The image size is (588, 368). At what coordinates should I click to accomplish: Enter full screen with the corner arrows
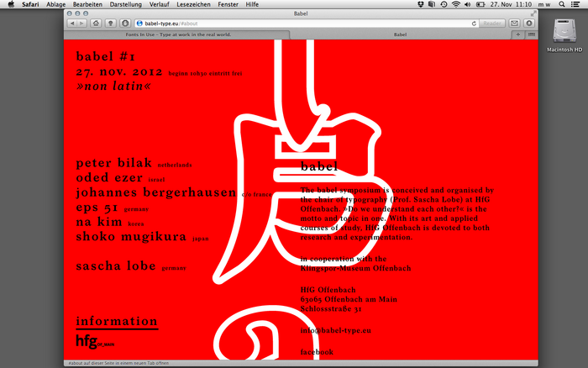(533, 14)
